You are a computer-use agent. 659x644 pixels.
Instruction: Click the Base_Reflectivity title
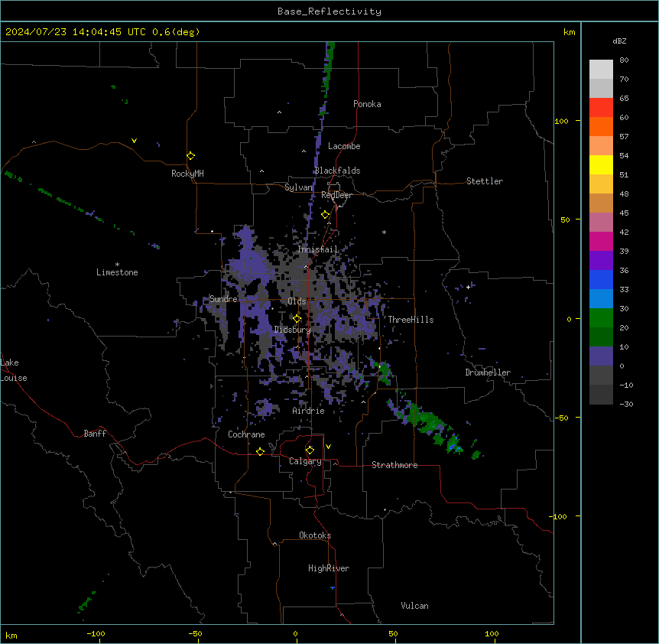click(329, 11)
